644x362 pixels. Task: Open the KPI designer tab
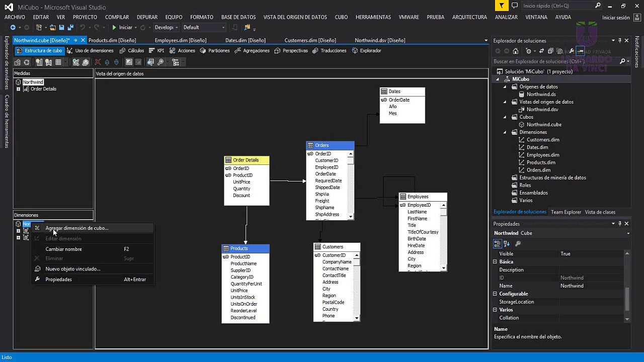(157, 50)
